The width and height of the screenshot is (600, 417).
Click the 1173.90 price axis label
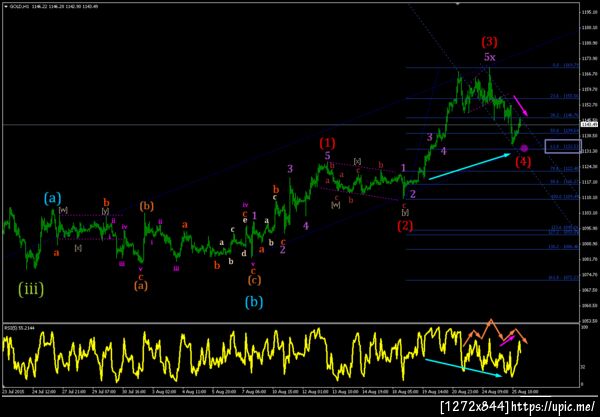tap(589, 58)
